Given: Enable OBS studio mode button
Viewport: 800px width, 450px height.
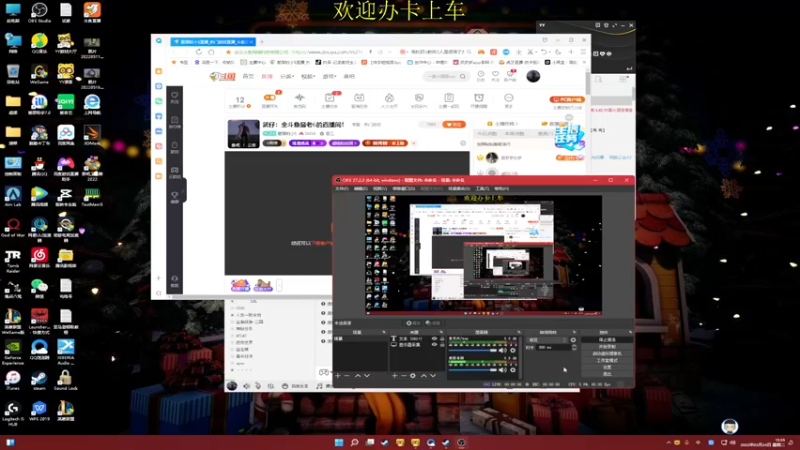Looking at the screenshot, I should coord(607,360).
